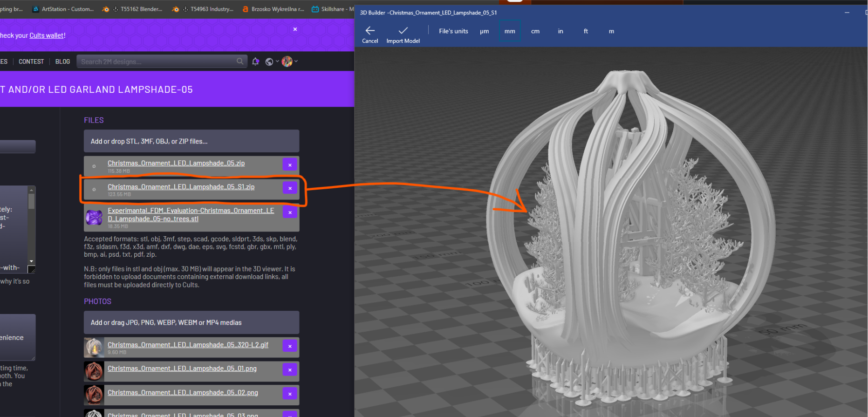Click the file icon of Lampshade_05.zip

click(94, 166)
